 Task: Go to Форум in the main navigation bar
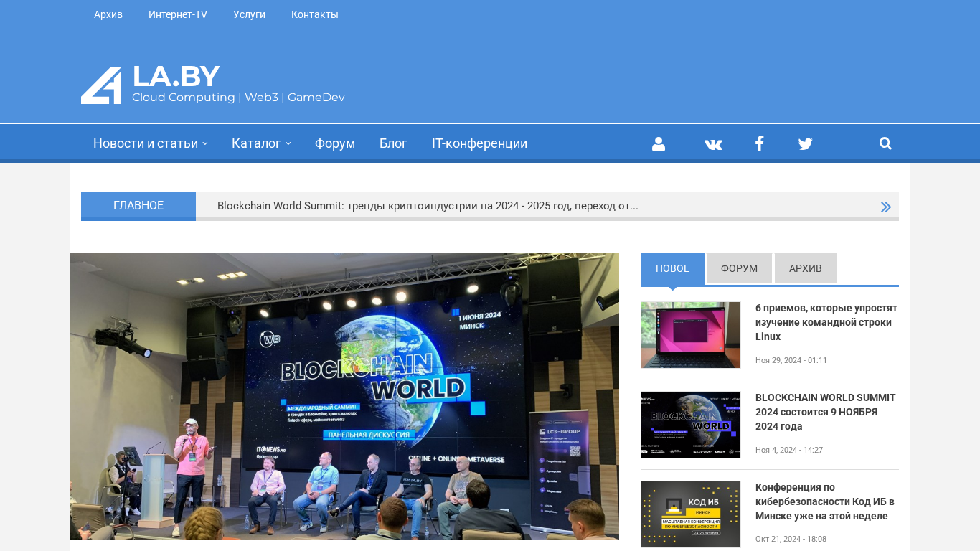(335, 143)
